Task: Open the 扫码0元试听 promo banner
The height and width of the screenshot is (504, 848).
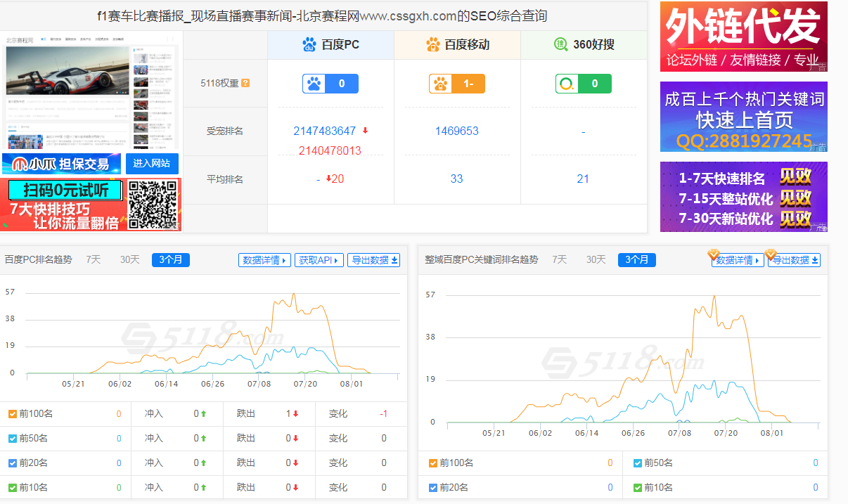Action: pyautogui.click(x=91, y=205)
